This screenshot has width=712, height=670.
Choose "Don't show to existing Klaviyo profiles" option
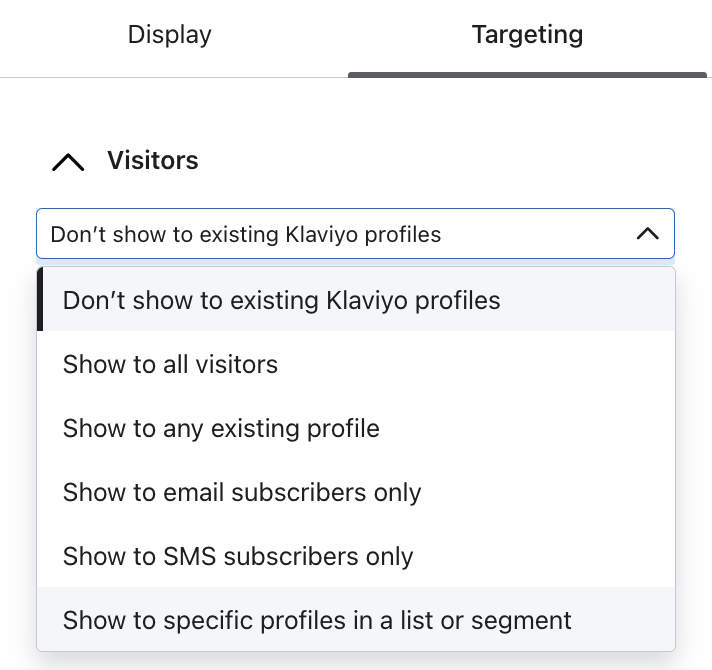coord(281,300)
